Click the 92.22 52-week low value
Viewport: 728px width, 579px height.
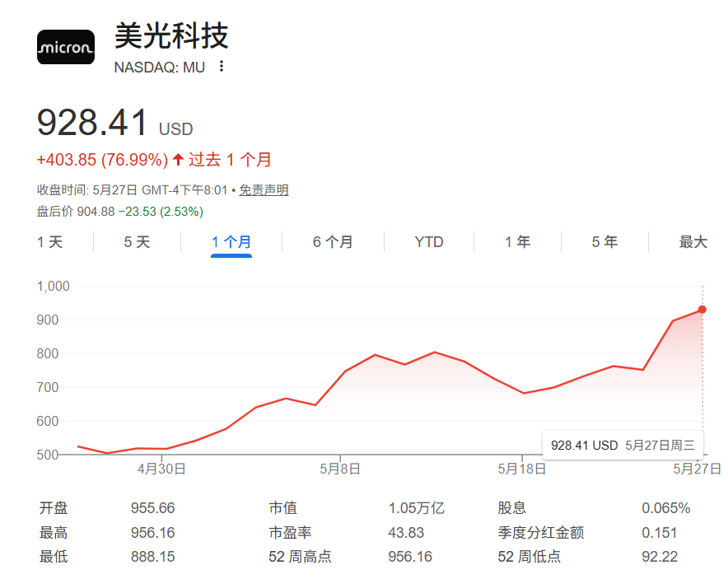660,556
